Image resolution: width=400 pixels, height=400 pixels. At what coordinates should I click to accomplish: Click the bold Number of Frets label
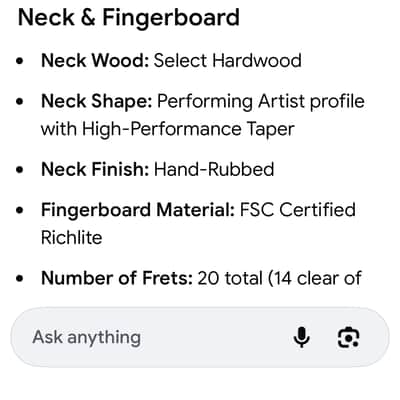point(117,278)
